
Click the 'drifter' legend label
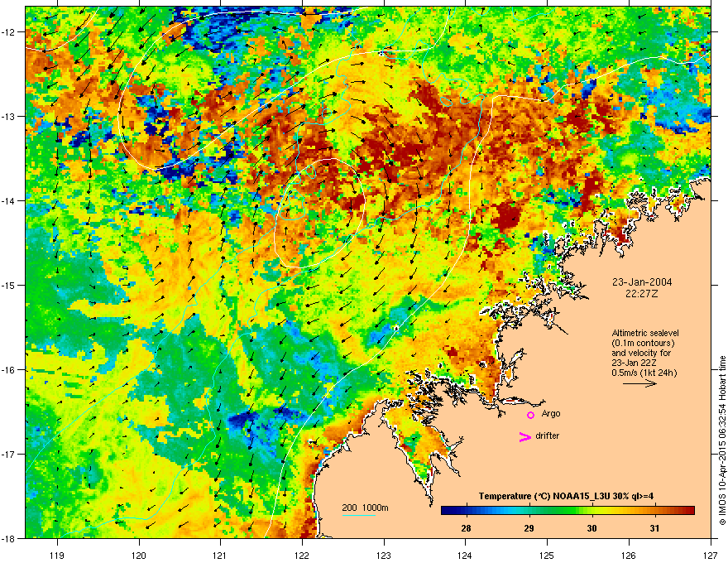pos(548,435)
